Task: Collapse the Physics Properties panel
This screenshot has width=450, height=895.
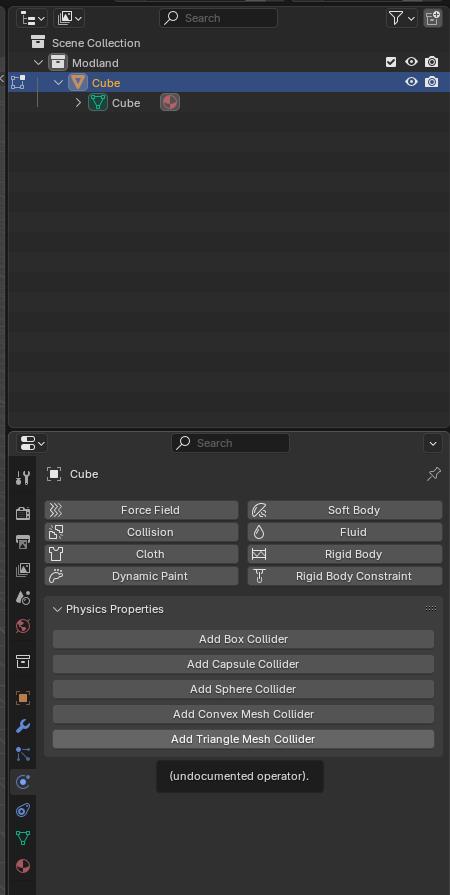Action: click(57, 609)
